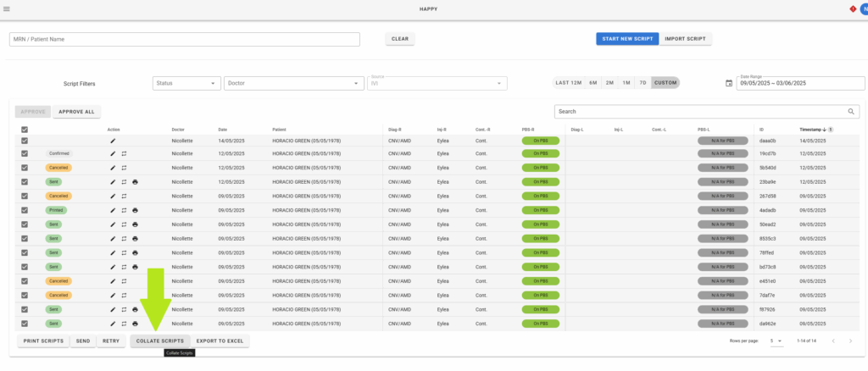This screenshot has width=868, height=371.
Task: Toggle the select-all checkbox in the table header
Action: 25,130
